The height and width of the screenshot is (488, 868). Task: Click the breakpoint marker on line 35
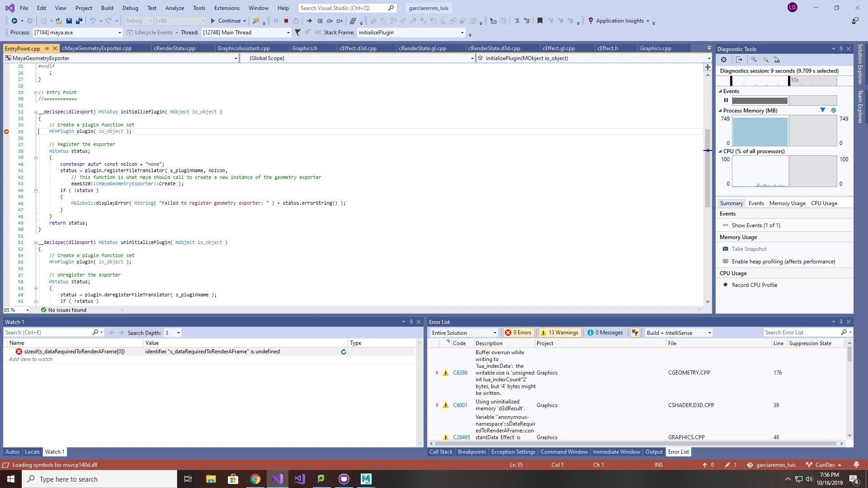click(x=6, y=131)
